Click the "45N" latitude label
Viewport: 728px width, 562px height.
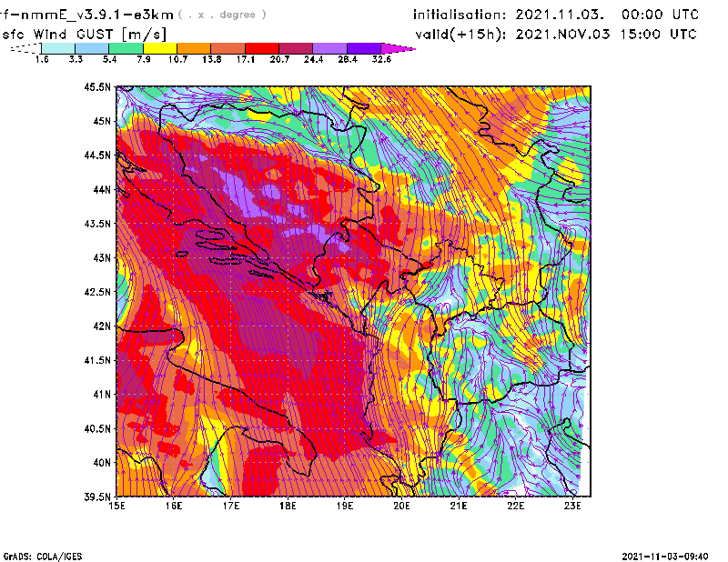[x=102, y=121]
